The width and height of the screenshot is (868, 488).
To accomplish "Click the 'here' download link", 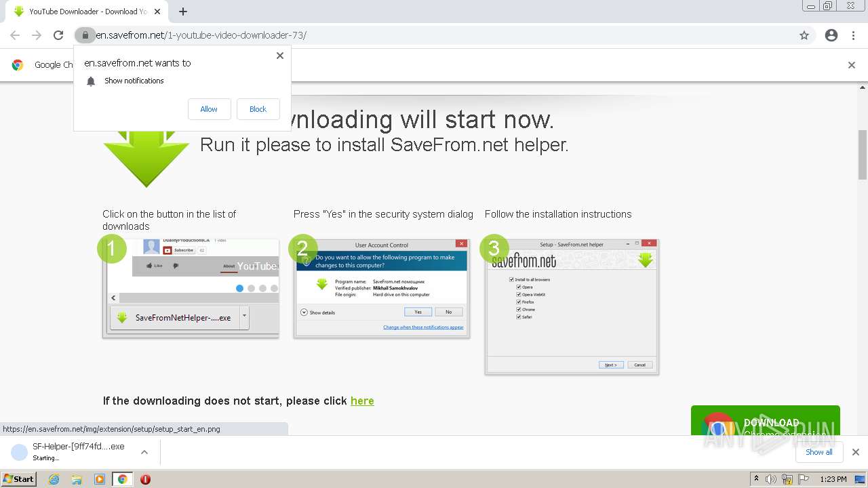I will [362, 401].
